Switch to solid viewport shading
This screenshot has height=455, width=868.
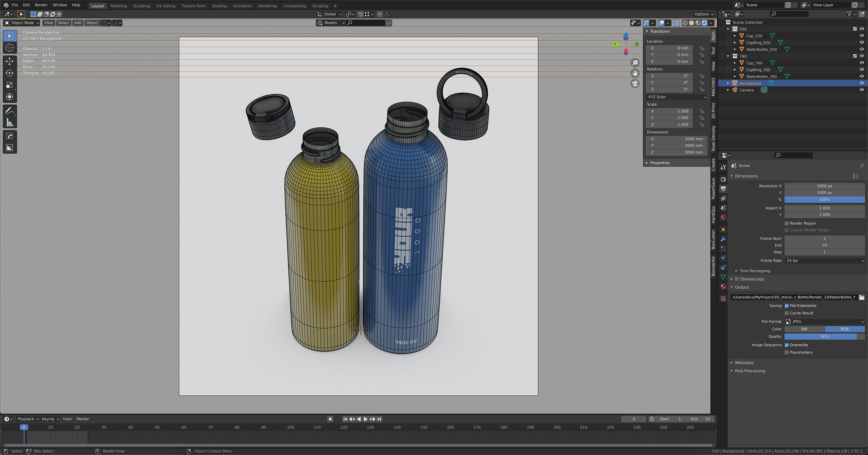(691, 23)
